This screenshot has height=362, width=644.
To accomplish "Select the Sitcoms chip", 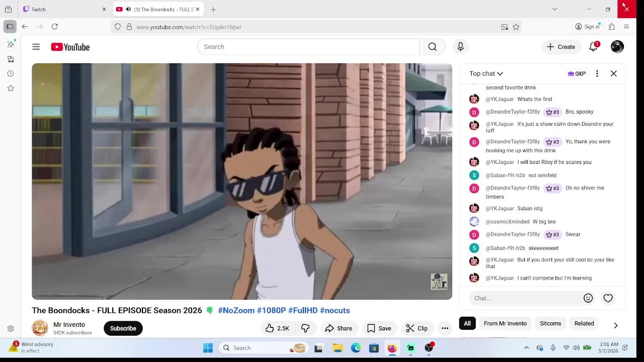I will pos(550,323).
